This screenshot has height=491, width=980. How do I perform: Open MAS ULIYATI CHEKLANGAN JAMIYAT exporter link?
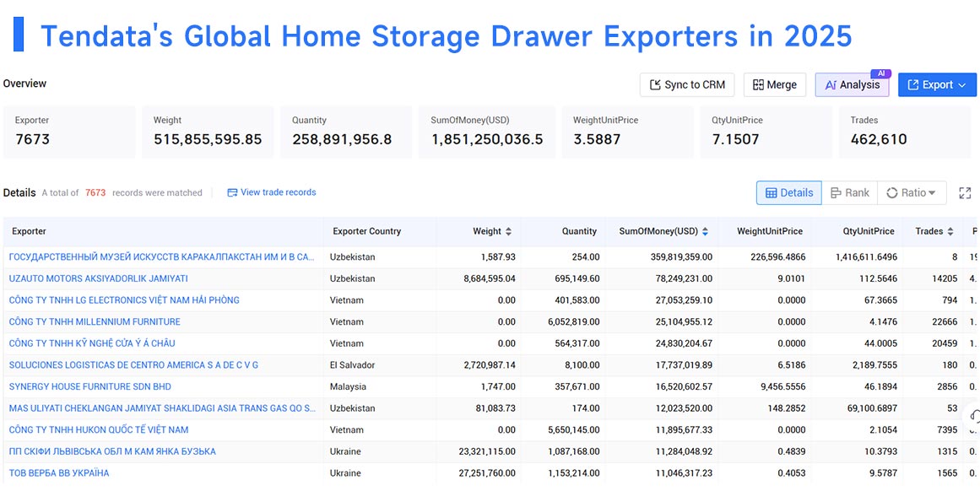click(162, 408)
